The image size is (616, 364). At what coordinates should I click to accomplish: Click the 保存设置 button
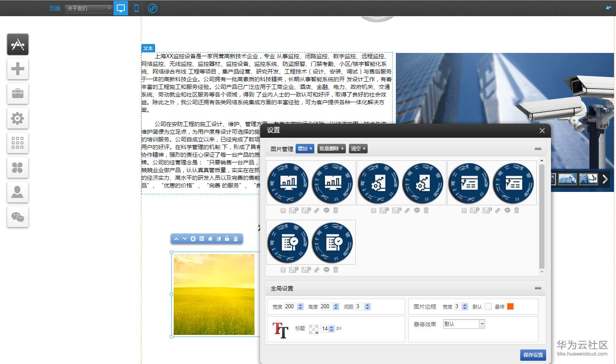[x=533, y=355]
